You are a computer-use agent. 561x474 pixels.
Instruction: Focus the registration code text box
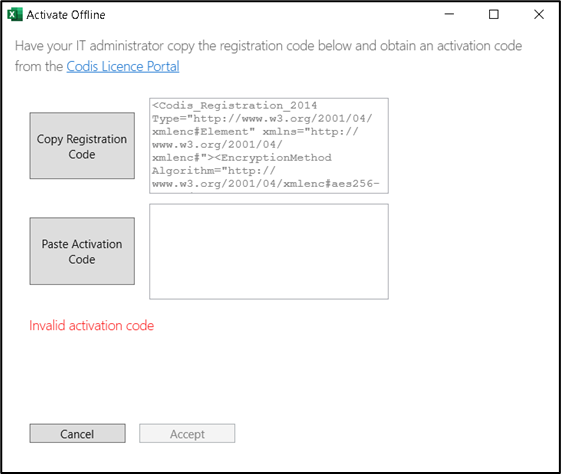(x=269, y=146)
